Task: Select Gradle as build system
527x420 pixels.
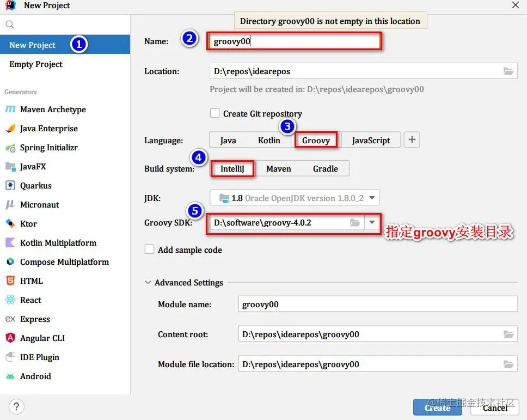Action: click(325, 168)
